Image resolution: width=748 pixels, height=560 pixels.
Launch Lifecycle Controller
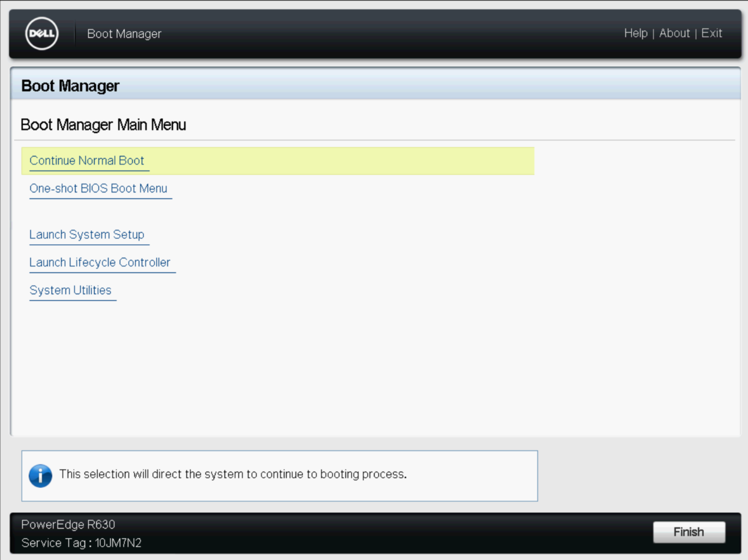pyautogui.click(x=100, y=262)
